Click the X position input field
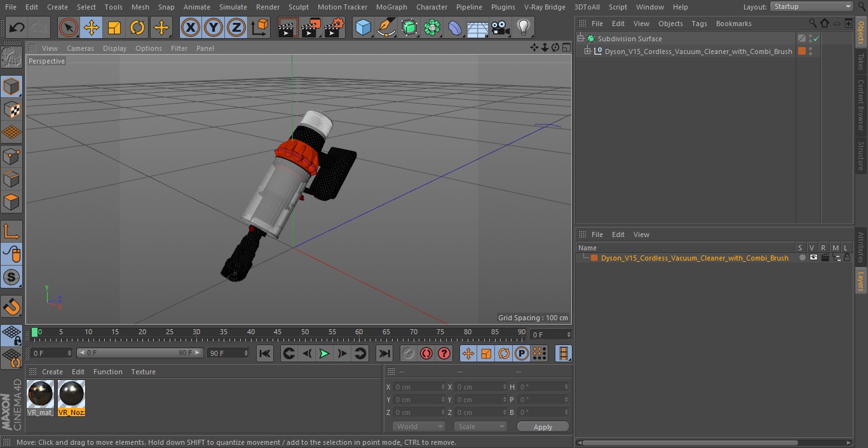Screen dimensions: 868x448 coord(419,387)
